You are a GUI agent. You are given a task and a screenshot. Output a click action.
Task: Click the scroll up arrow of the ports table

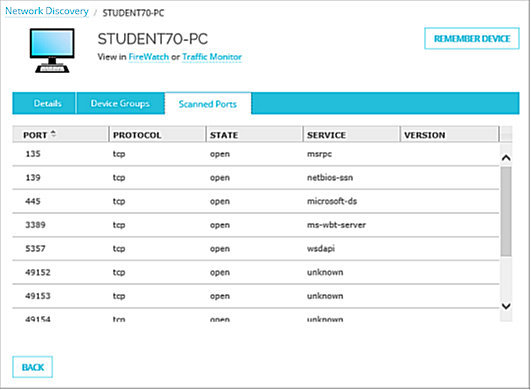(506, 158)
